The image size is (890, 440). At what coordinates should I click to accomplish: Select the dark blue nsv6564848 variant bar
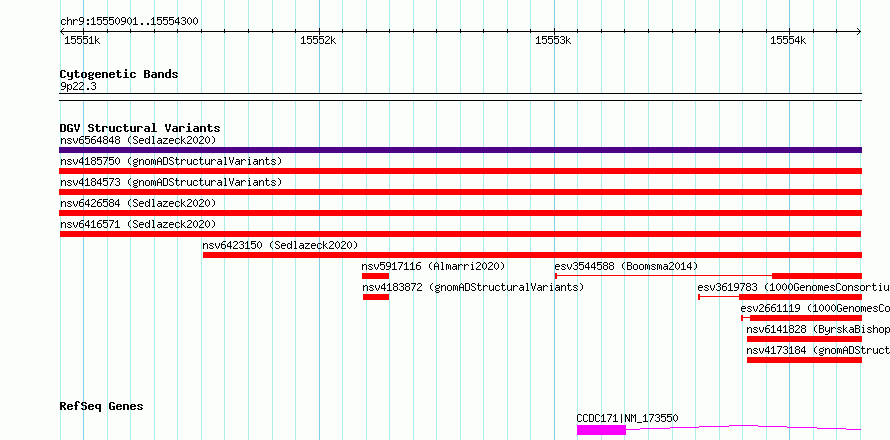460,150
